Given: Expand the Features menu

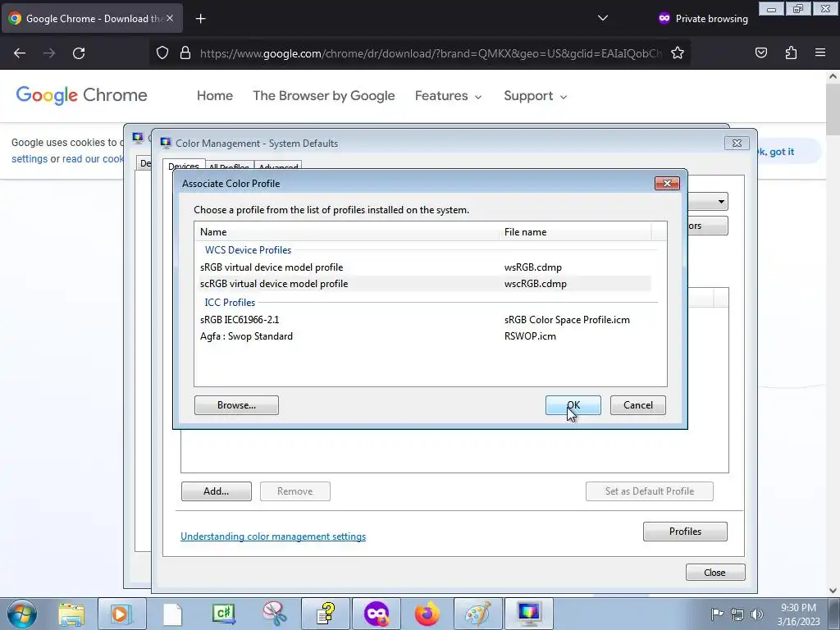Looking at the screenshot, I should tap(449, 96).
